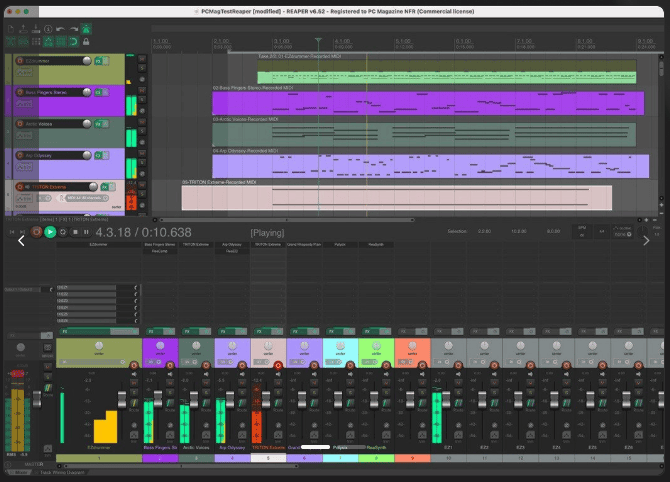Stop playback with the Stop button
This screenshot has height=482, width=670.
[75, 232]
